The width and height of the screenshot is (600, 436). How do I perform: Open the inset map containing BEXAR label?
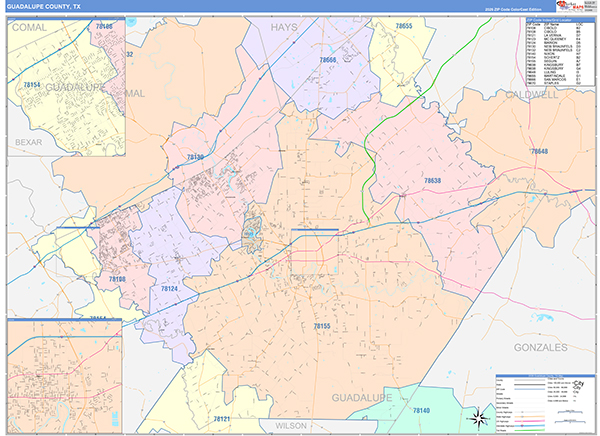tap(66, 87)
